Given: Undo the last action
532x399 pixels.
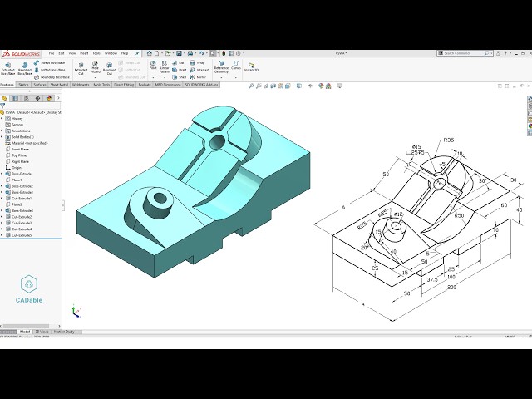Looking at the screenshot, I should pos(201,53).
